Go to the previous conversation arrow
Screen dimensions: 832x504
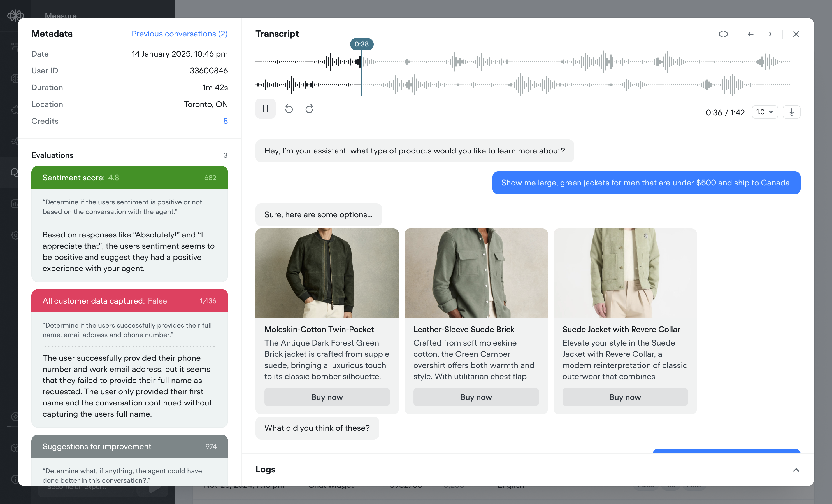tap(750, 34)
